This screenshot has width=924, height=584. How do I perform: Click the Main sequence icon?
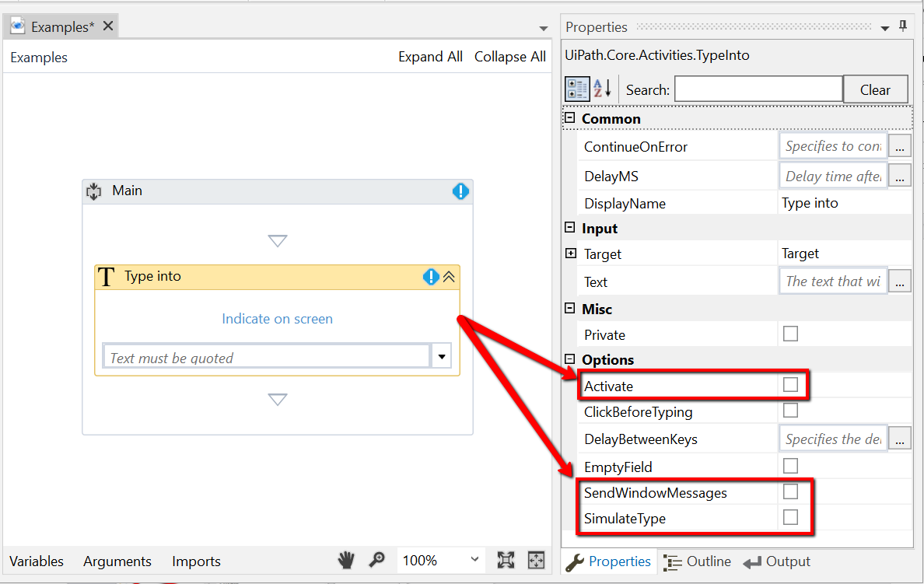(94, 191)
